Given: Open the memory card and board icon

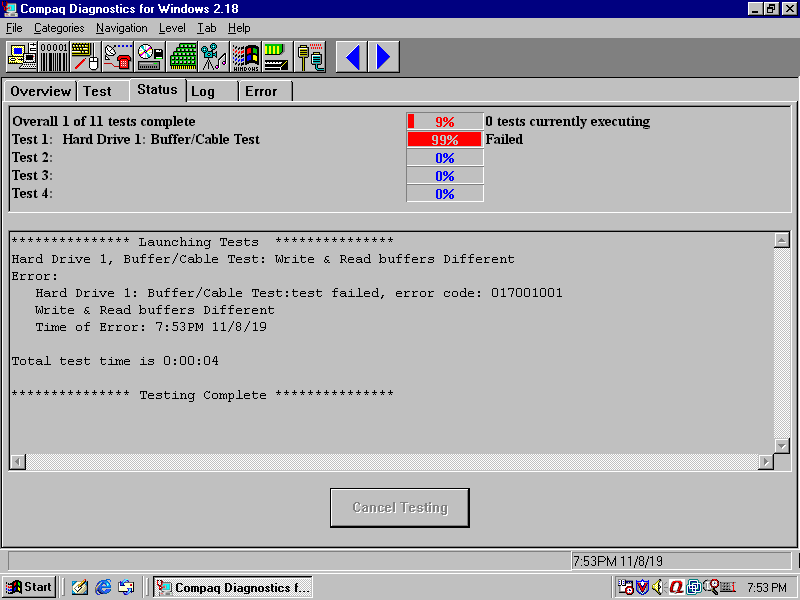Looking at the screenshot, I should tap(278, 57).
